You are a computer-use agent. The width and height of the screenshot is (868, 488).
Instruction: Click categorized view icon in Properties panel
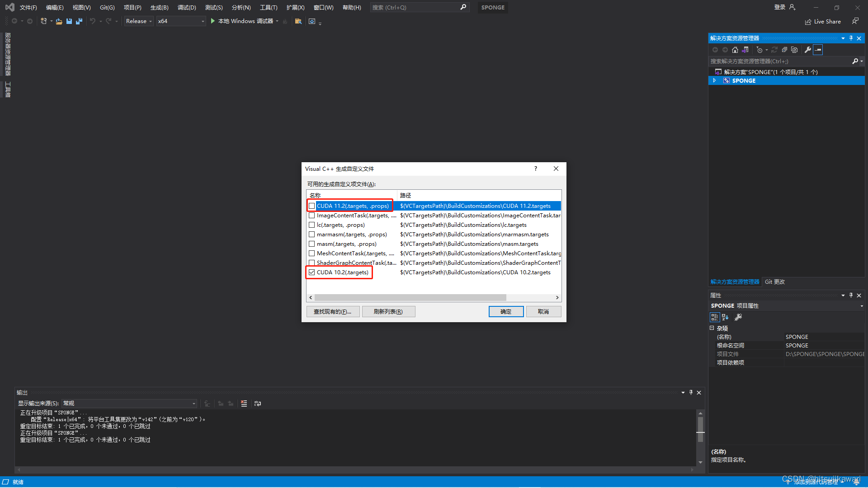(x=715, y=317)
